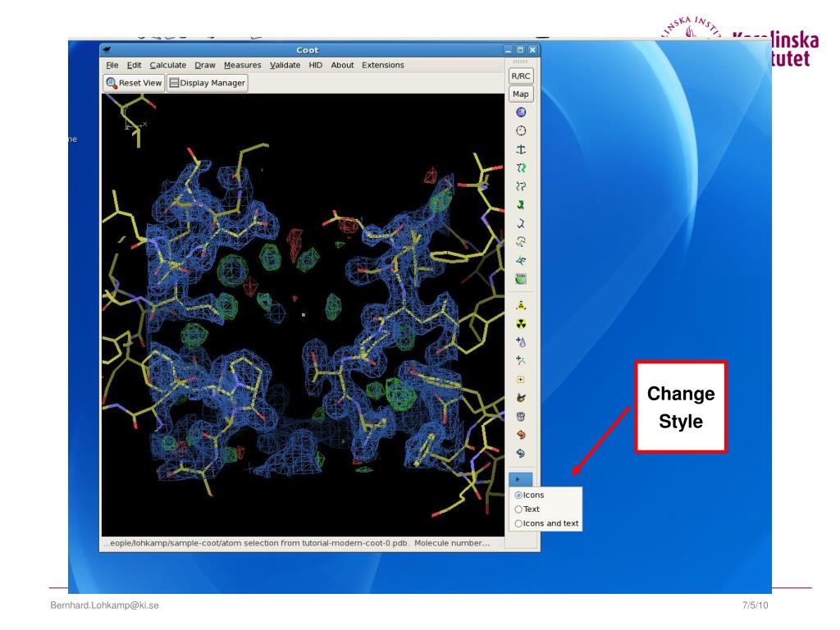Select the Rigid Body Fit Zone icon
Screen dimensions: 840x630
521,168
